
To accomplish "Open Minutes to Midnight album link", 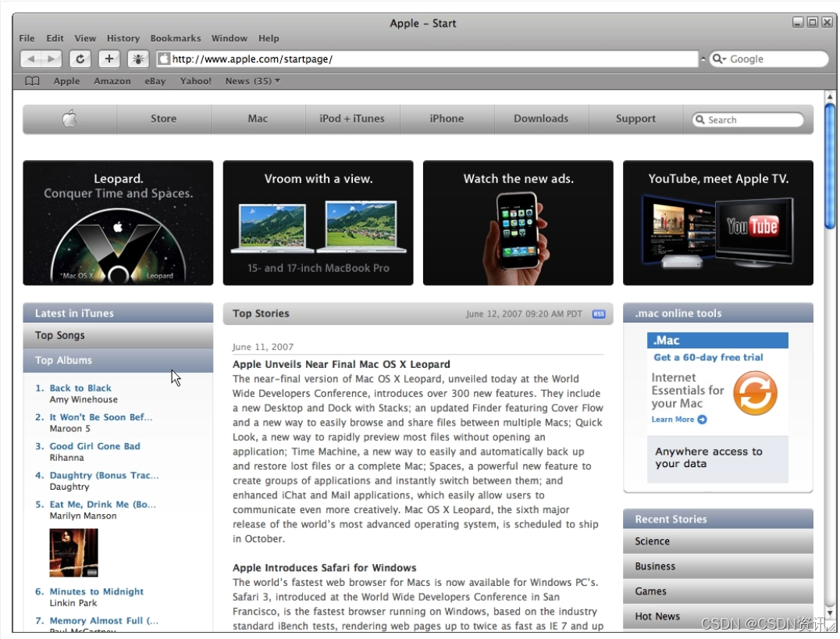I will [97, 592].
